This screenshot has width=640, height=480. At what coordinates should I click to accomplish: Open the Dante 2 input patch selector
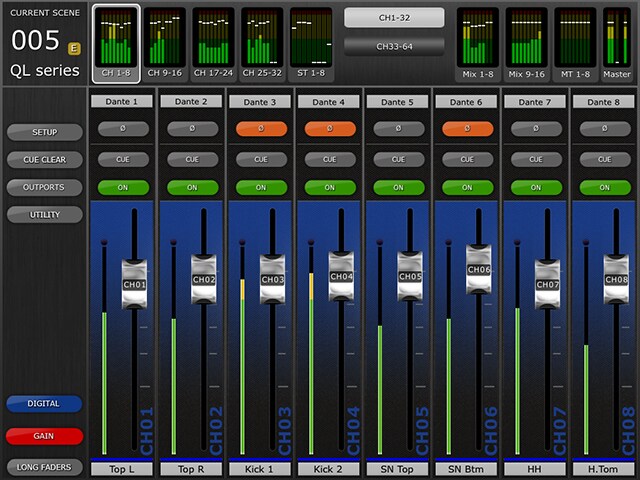pyautogui.click(x=192, y=101)
